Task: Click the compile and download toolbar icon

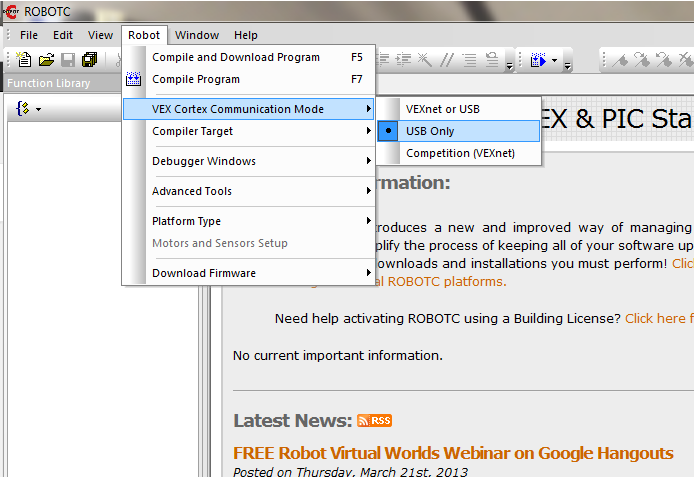Action: pyautogui.click(x=538, y=60)
